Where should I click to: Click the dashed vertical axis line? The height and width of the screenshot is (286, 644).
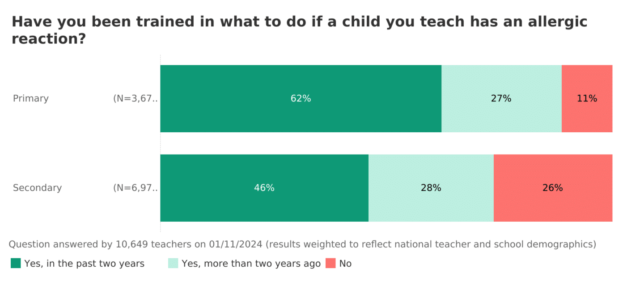160,143
